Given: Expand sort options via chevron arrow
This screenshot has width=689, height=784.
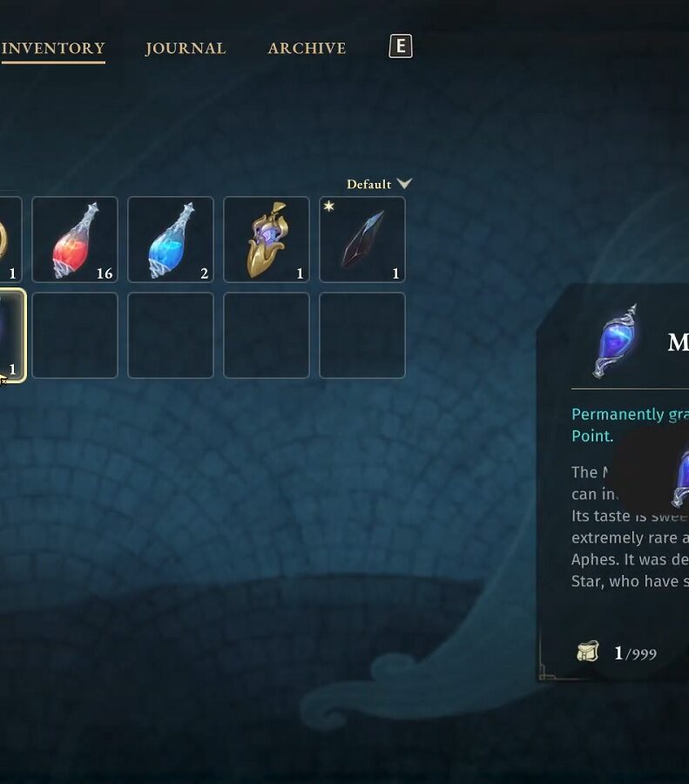Looking at the screenshot, I should pos(404,184).
